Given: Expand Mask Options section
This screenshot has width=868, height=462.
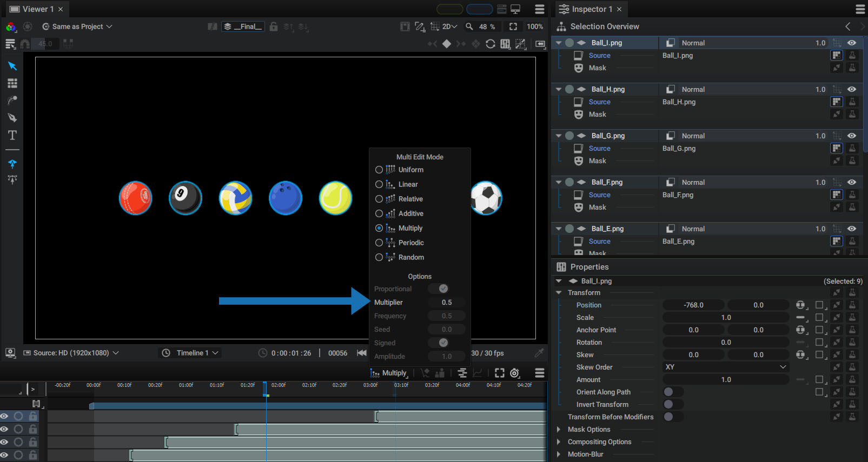Looking at the screenshot, I should click(x=559, y=429).
